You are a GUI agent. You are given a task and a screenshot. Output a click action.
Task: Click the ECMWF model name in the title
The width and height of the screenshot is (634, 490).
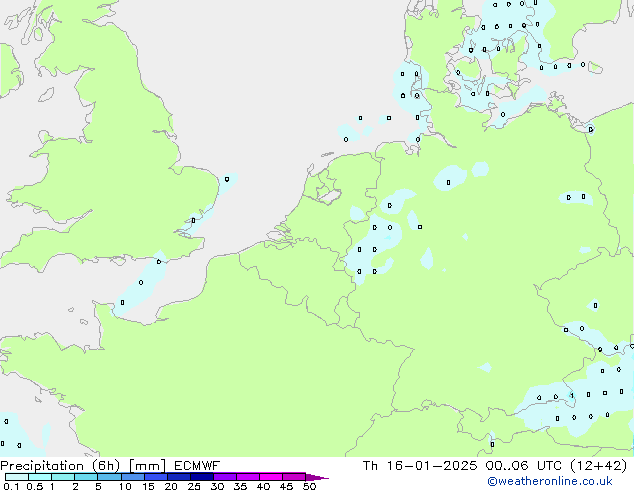point(196,465)
